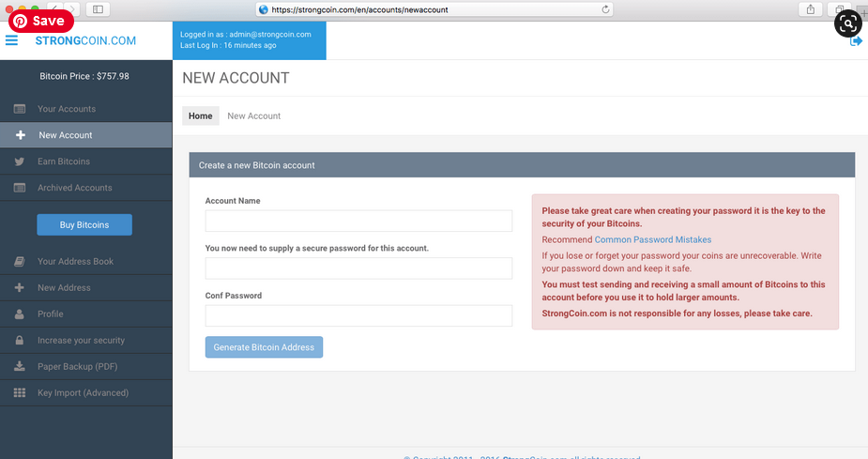
Task: Click the Profile person icon
Action: pos(20,314)
